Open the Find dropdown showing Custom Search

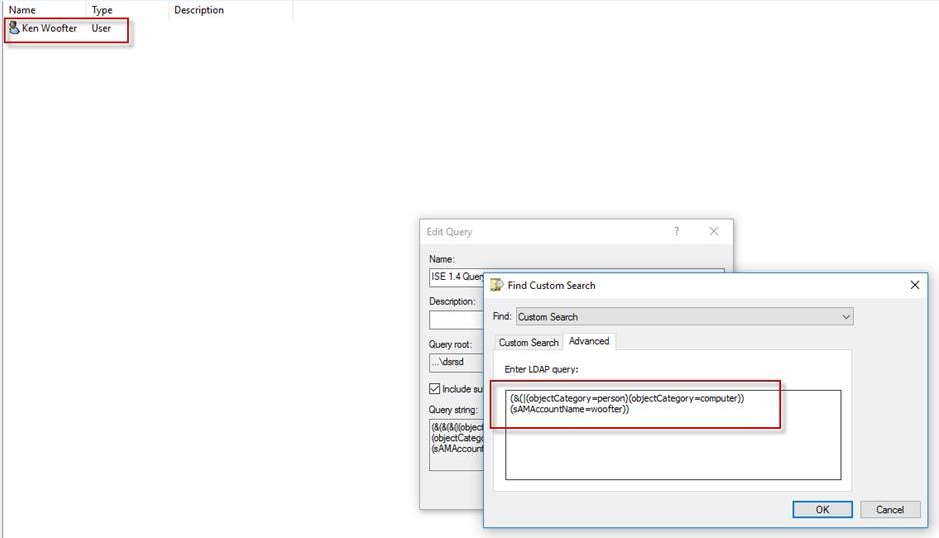[x=684, y=316]
